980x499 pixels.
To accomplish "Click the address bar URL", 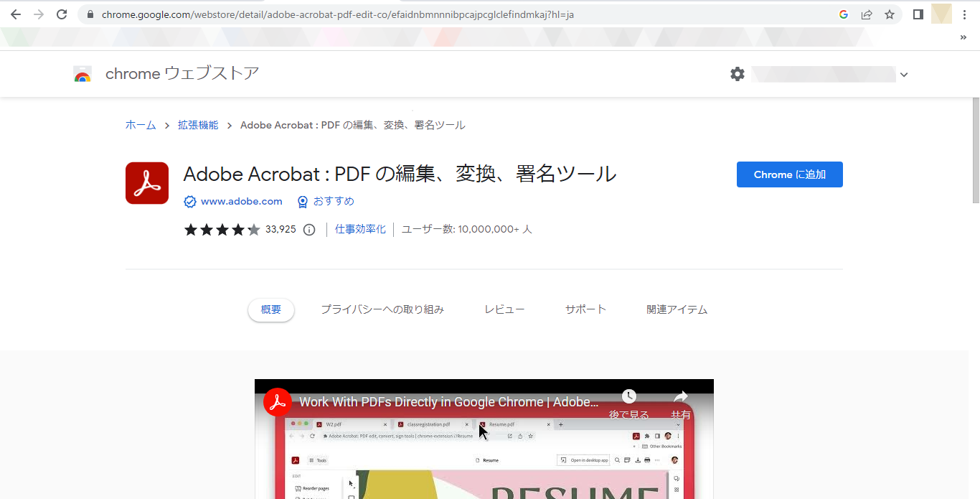I will pyautogui.click(x=338, y=14).
